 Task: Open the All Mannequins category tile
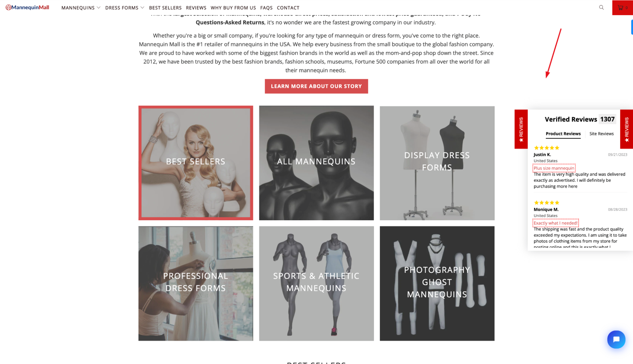pyautogui.click(x=316, y=163)
